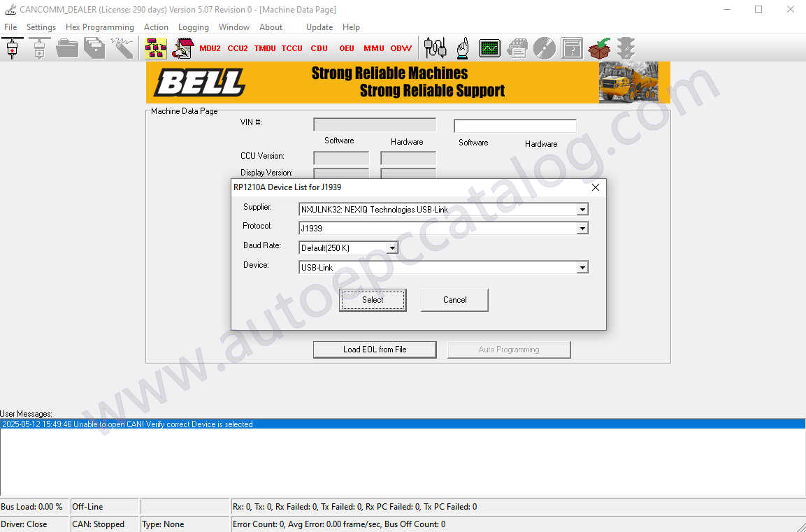Open the Window menu
806x532 pixels.
[x=234, y=27]
